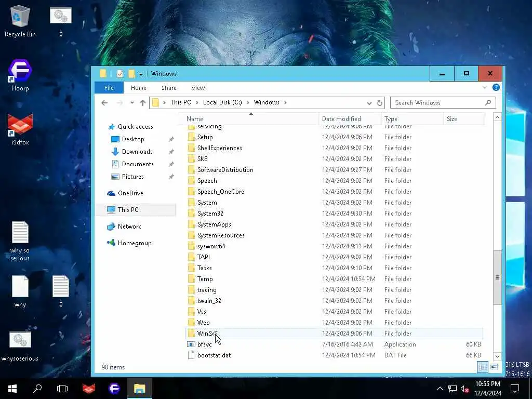Screen dimensions: 532x399
Task: Select the Temp folder row
Action: (x=334, y=279)
